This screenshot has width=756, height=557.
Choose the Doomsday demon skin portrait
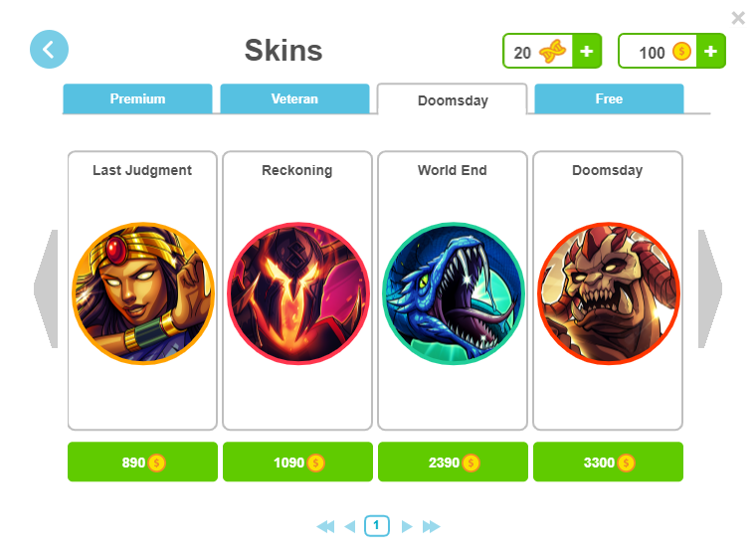(x=609, y=293)
